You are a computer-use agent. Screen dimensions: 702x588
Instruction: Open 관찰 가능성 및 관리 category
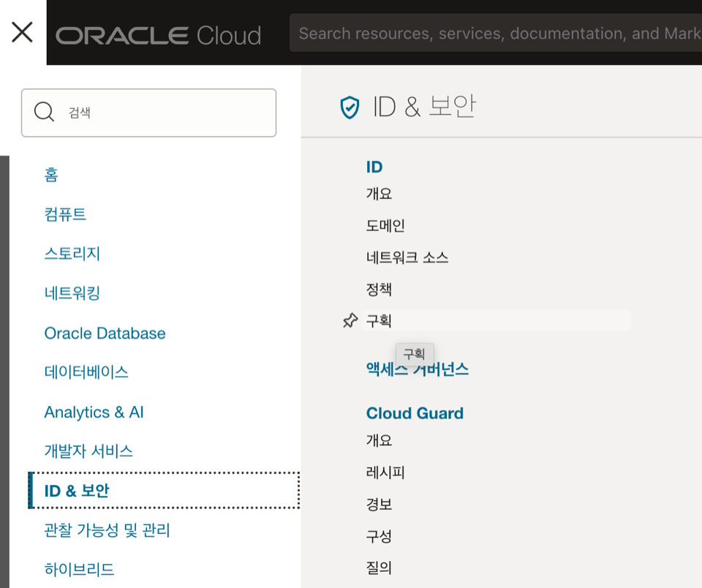[x=107, y=530]
